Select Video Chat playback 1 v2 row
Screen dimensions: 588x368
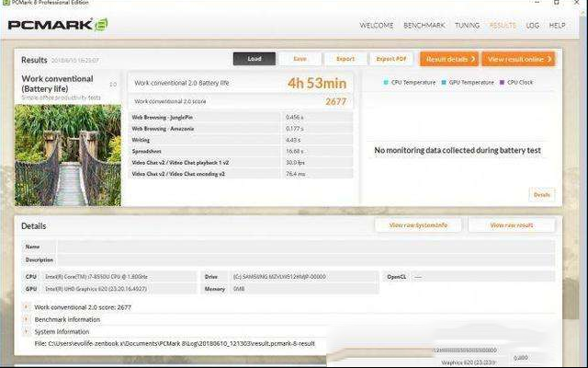(x=241, y=163)
